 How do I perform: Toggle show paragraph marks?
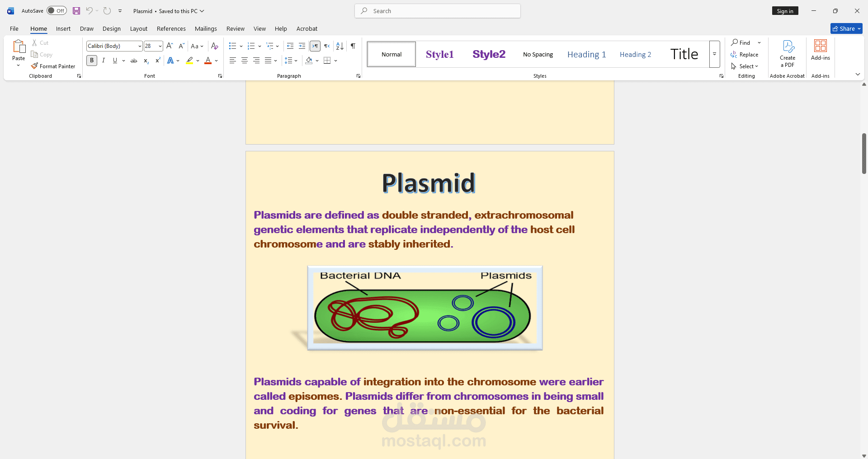(353, 46)
